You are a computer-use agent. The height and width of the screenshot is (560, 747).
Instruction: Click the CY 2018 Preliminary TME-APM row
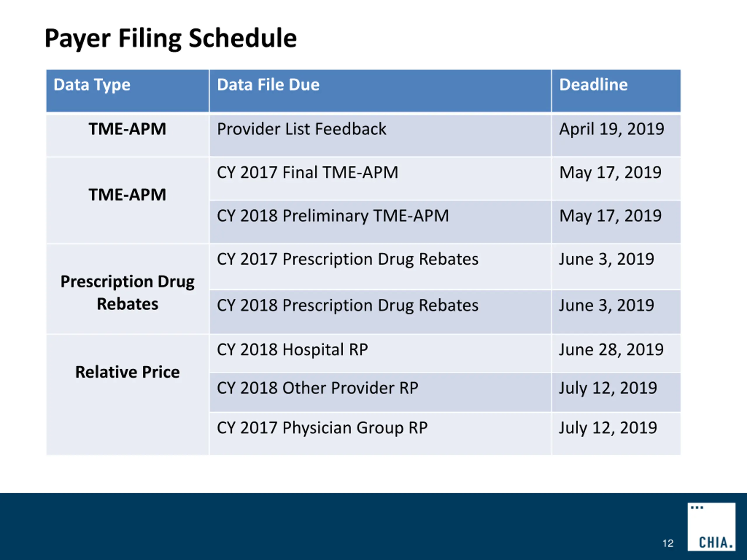333,216
